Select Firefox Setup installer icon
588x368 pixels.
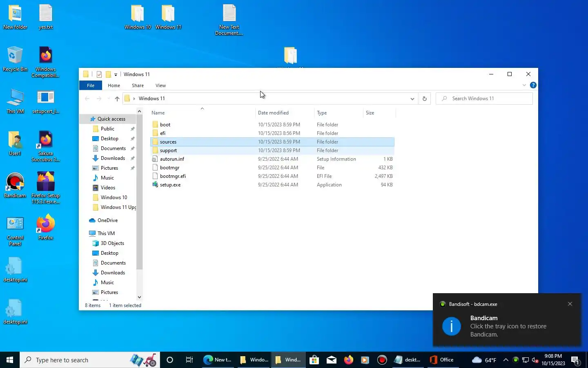[45, 188]
